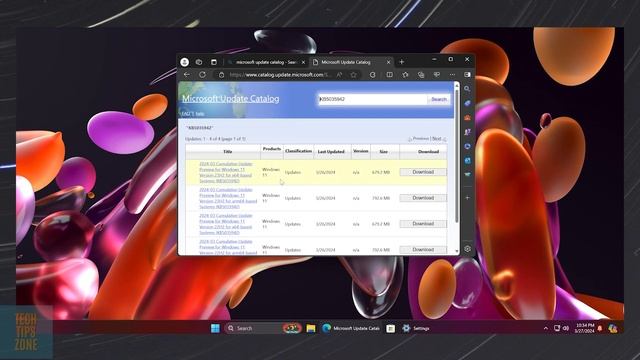640x360 pixels.
Task: Open Edge Settings and more menu
Action: (452, 75)
